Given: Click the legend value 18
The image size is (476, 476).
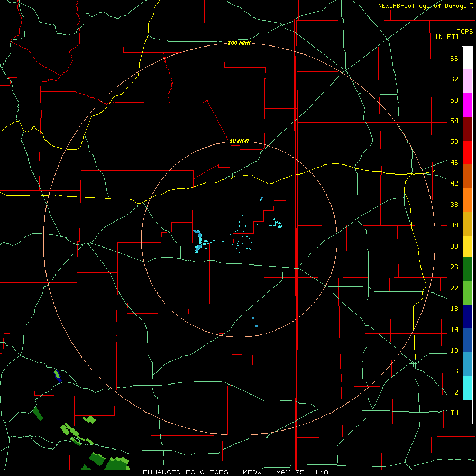Looking at the screenshot, I should [454, 308].
